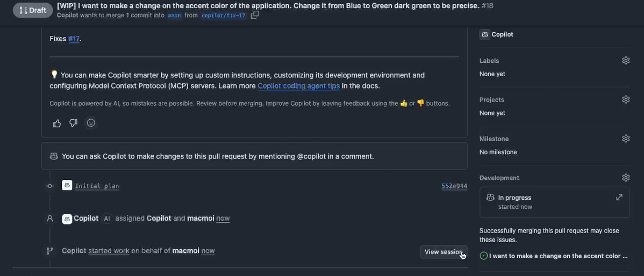Click 'No milestone' text
Viewport: 644px width, 276px height.
pyautogui.click(x=498, y=152)
